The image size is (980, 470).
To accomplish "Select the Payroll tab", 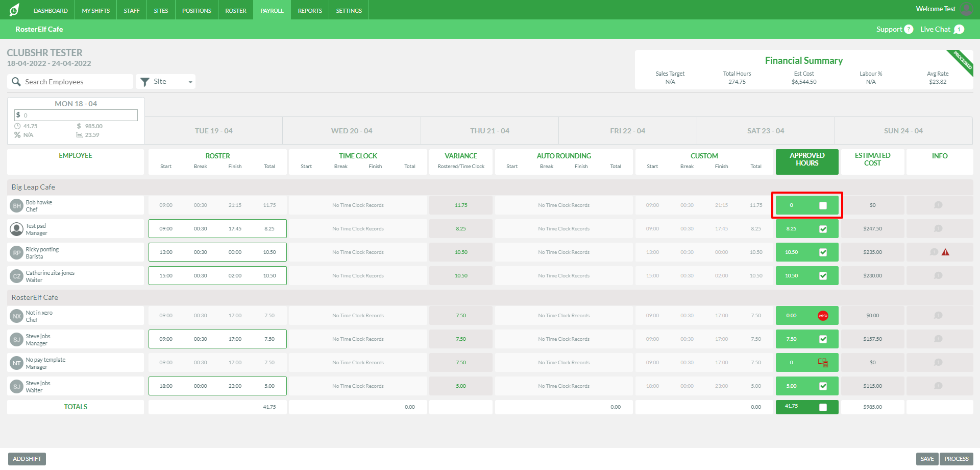I will coord(272,10).
